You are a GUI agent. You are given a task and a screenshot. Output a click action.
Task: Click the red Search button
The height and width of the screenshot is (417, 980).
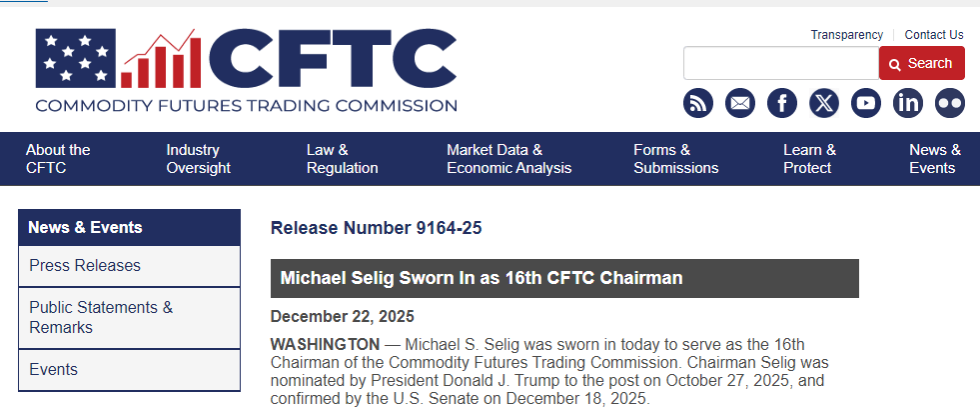[921, 63]
